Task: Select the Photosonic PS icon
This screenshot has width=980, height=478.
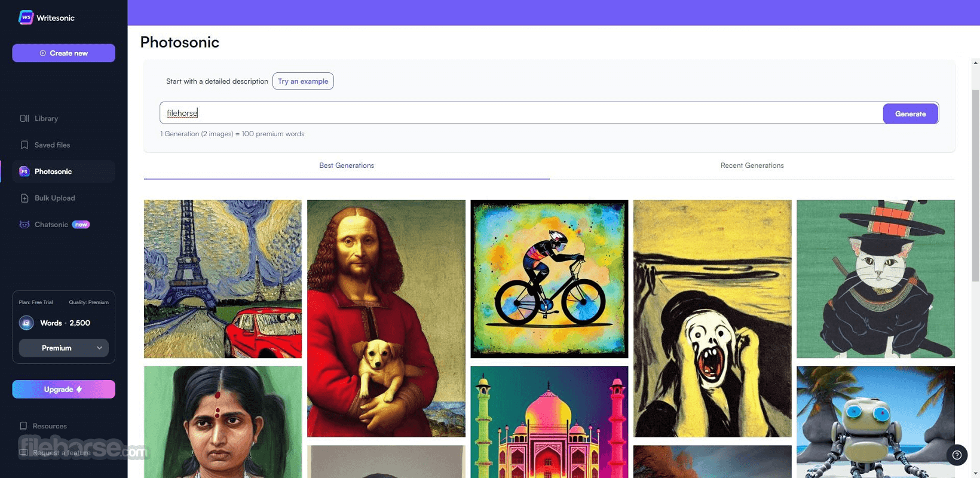Action: (x=24, y=171)
